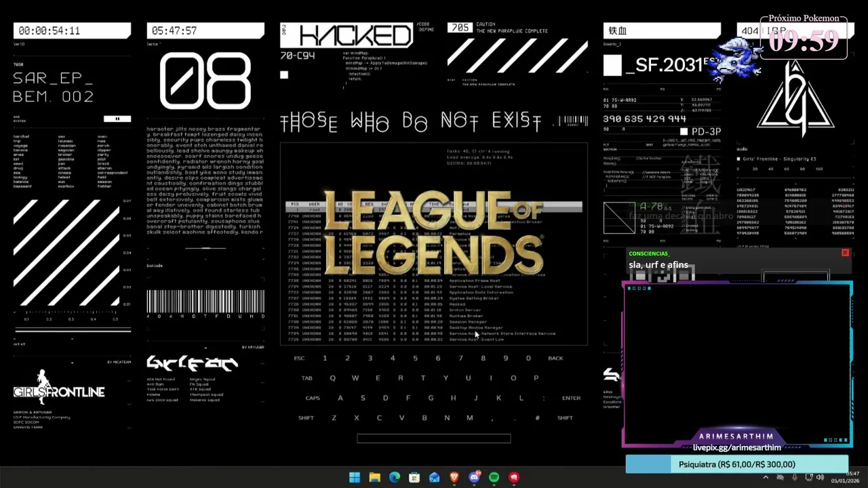This screenshot has width=868, height=488.
Task: Open Microsoft Store from the taskbar
Action: [414, 478]
